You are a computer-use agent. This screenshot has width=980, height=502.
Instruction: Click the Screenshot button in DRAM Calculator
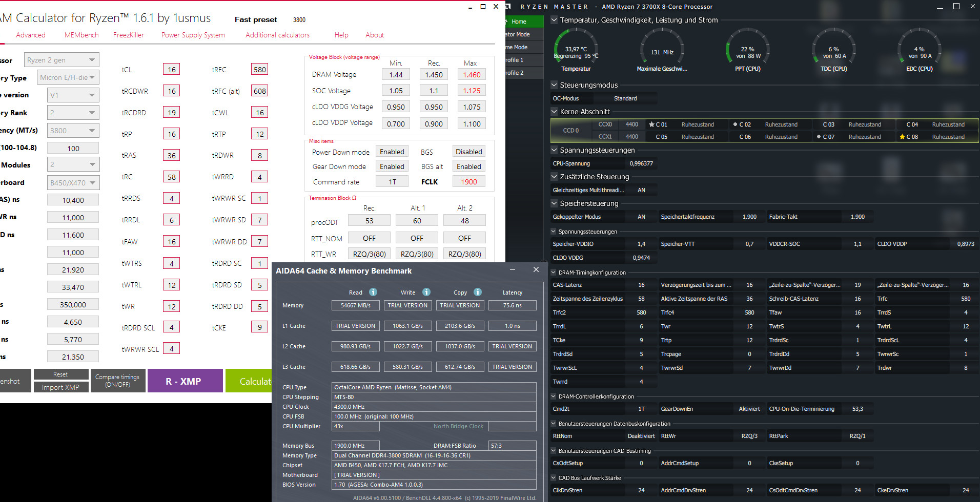coord(14,381)
